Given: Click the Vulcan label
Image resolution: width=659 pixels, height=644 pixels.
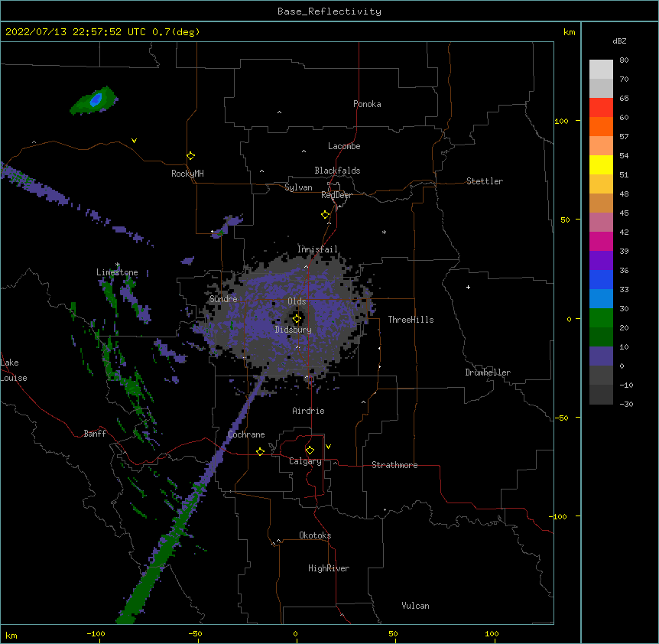Looking at the screenshot, I should point(415,606).
